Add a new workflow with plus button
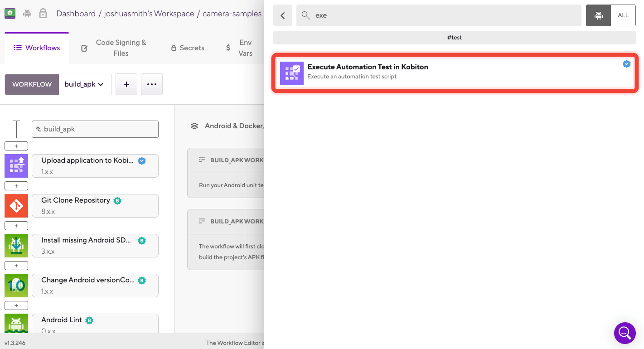The image size is (644, 349). pyautogui.click(x=126, y=84)
